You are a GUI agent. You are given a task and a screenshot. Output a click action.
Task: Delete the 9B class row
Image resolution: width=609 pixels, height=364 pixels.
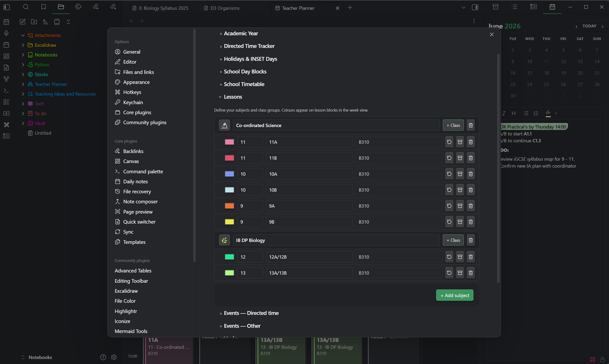(x=471, y=222)
